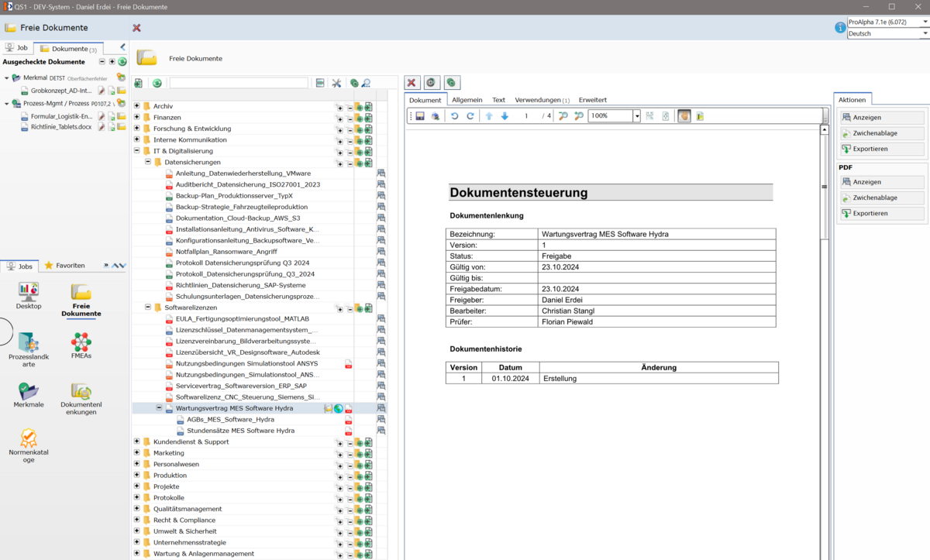Switch to the Favoriten tab
Screen dimensions: 930x560
pos(65,265)
